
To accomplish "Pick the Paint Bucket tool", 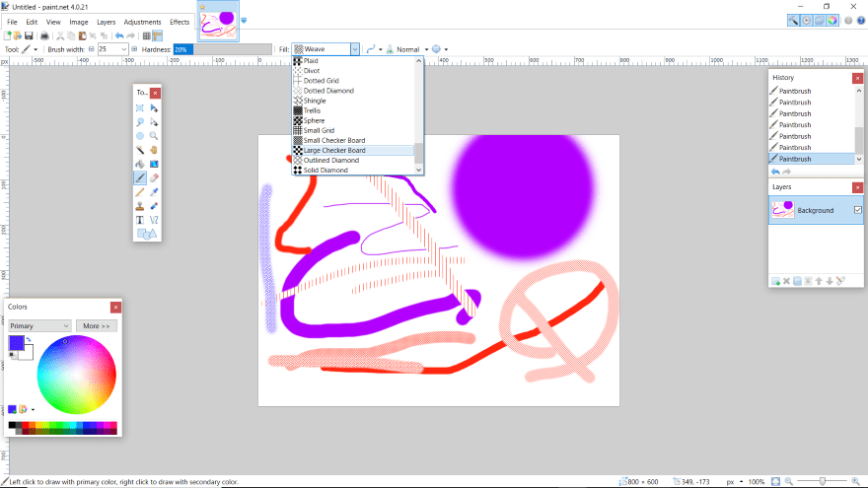I will pos(140,164).
